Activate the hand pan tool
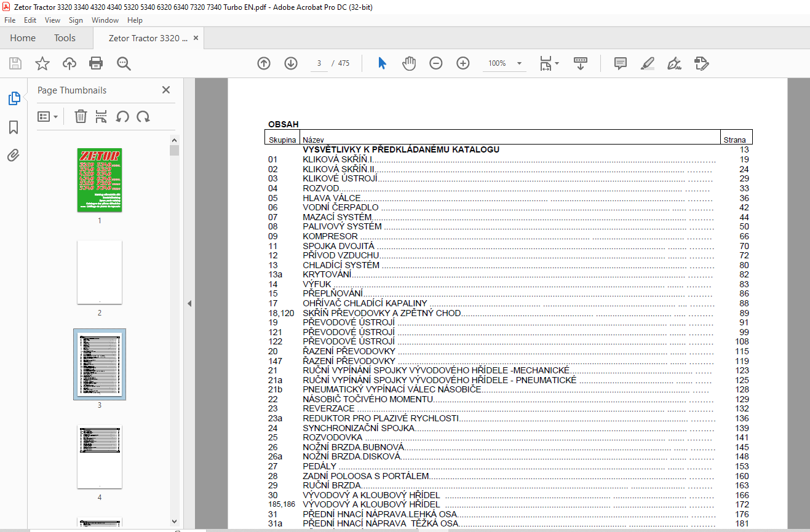Viewport: 810px width, 532px height. click(409, 63)
